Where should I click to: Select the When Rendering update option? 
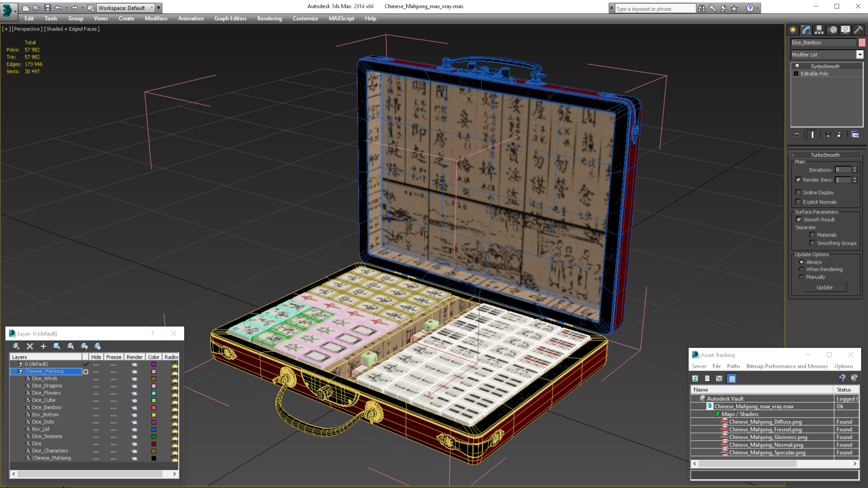801,269
